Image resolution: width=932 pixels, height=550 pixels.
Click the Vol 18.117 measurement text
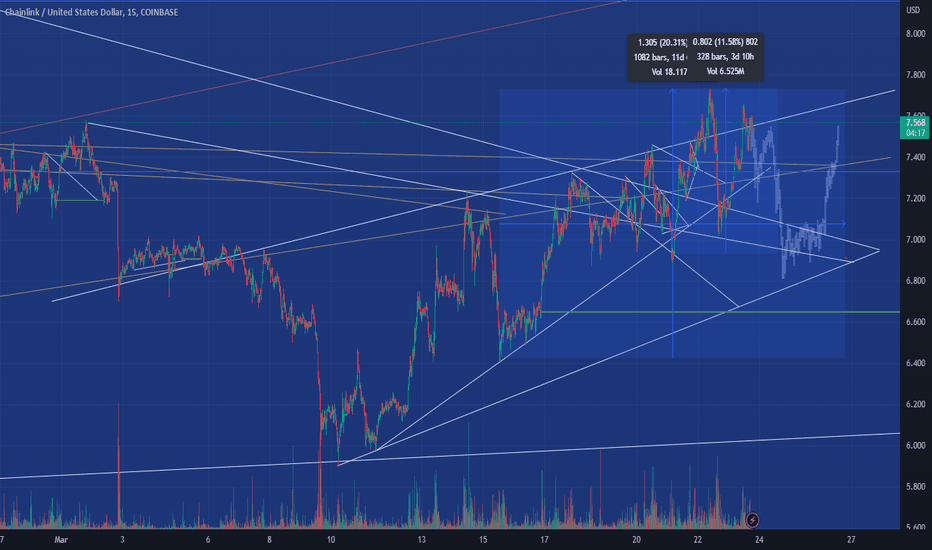pos(669,72)
